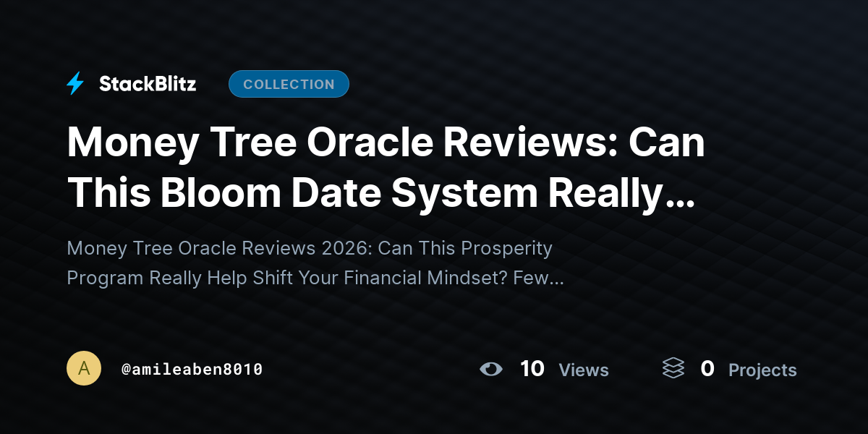The height and width of the screenshot is (434, 868).
Task: Click the projects count '0'
Action: [x=707, y=369]
